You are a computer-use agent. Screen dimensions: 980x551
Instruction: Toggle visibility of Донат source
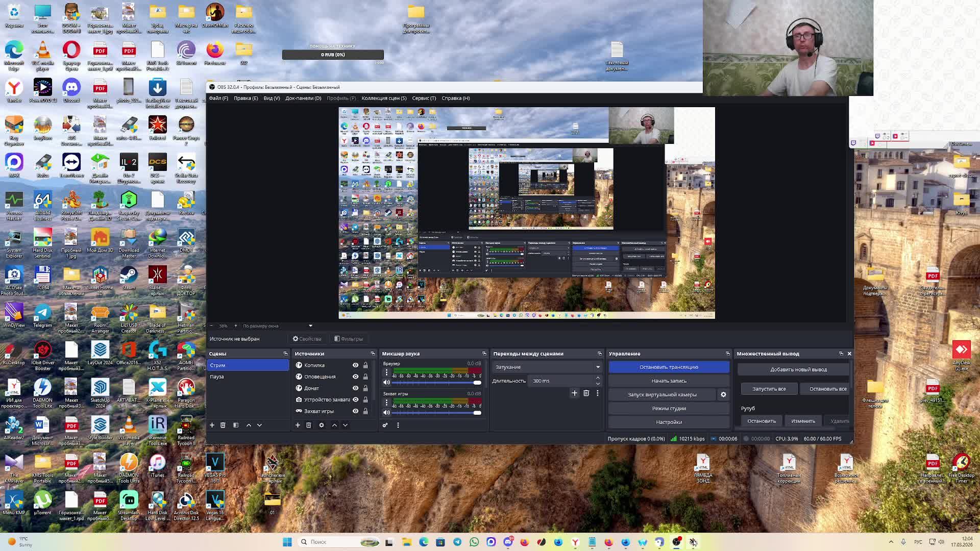[x=356, y=388]
